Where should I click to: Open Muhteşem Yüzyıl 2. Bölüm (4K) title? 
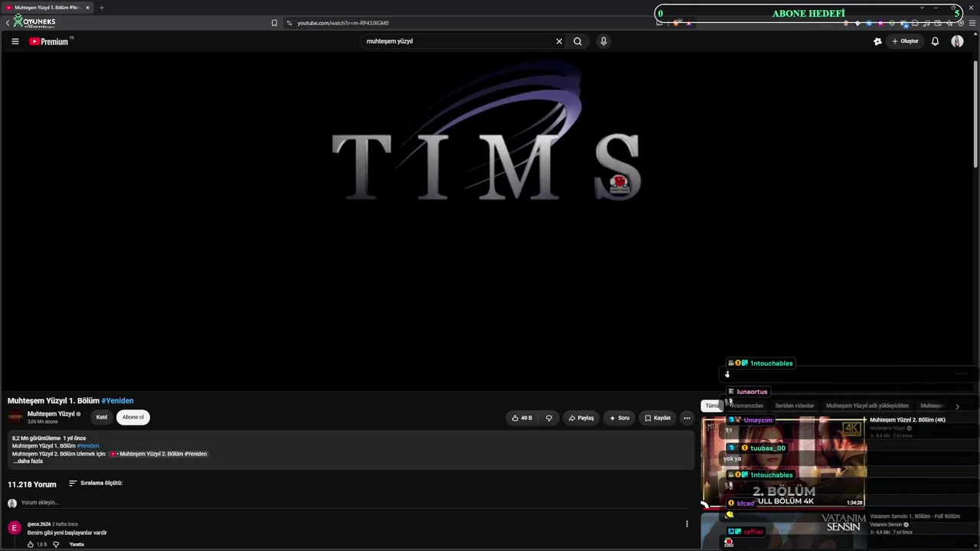coord(907,419)
